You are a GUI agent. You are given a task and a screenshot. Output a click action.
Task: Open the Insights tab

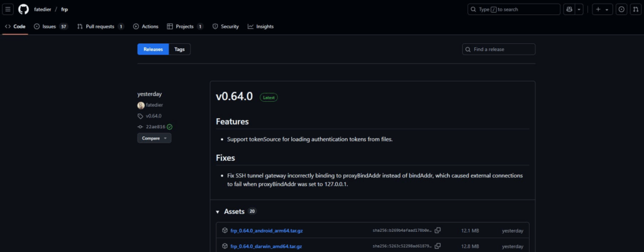tap(260, 26)
